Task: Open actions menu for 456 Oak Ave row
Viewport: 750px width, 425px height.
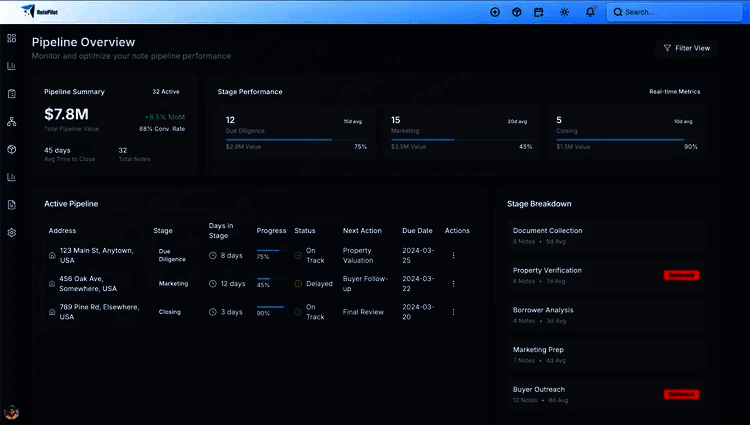Action: pos(453,283)
